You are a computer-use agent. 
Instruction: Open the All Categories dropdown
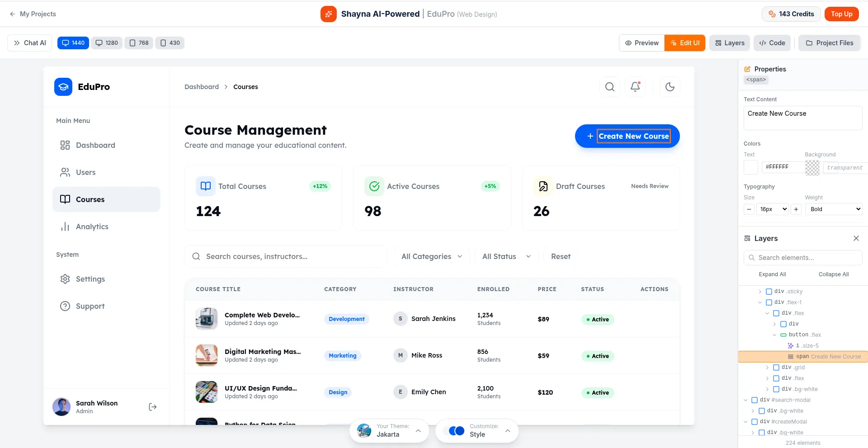431,256
